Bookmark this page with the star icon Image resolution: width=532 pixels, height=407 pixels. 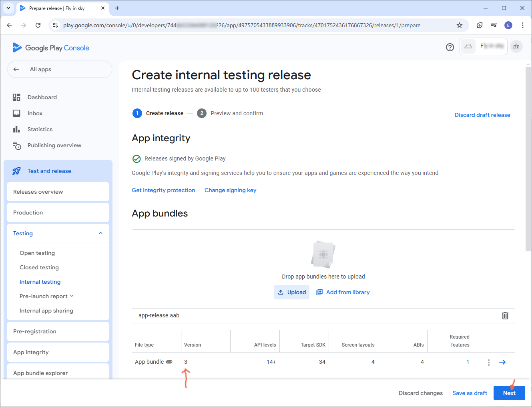tap(460, 25)
